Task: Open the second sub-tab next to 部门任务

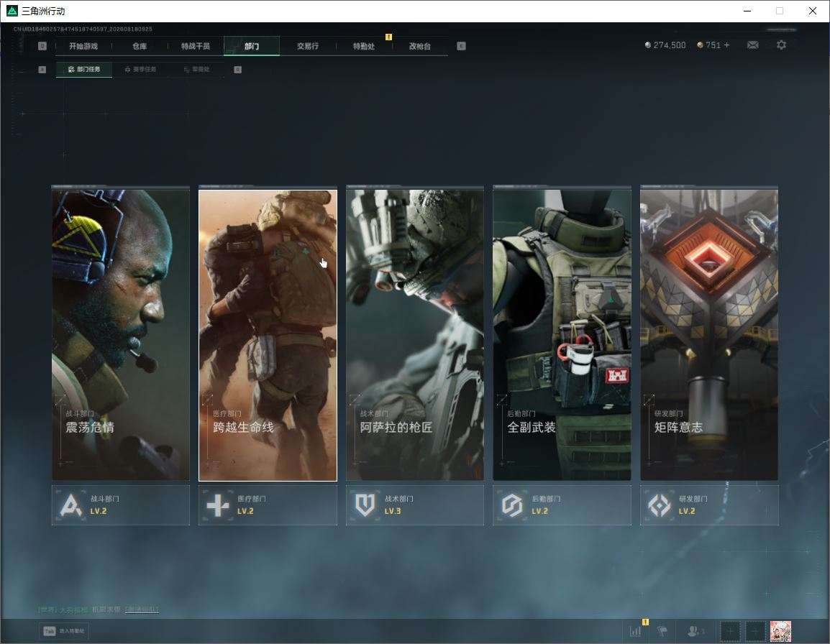Action: (140, 69)
